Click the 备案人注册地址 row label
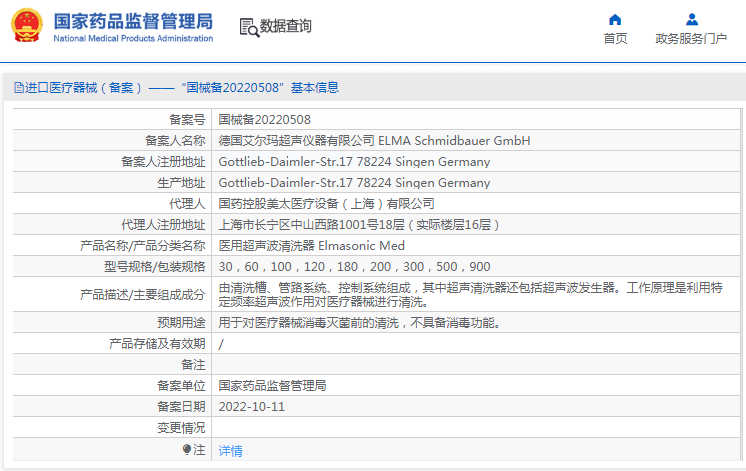The width and height of the screenshot is (746, 471). [163, 162]
